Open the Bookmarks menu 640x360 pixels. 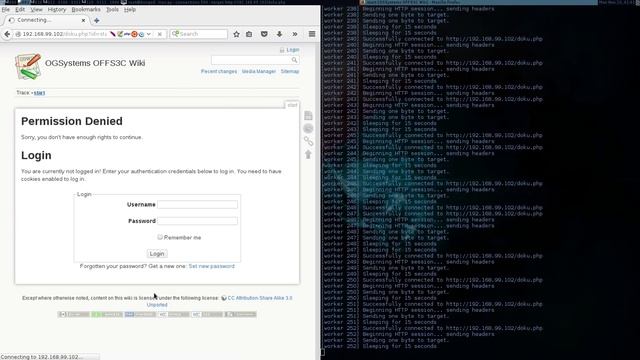86,9
